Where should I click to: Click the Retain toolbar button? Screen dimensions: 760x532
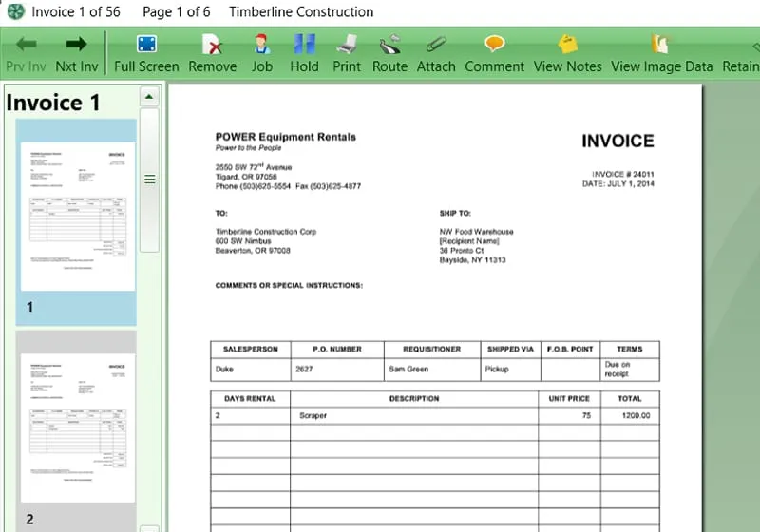click(742, 55)
